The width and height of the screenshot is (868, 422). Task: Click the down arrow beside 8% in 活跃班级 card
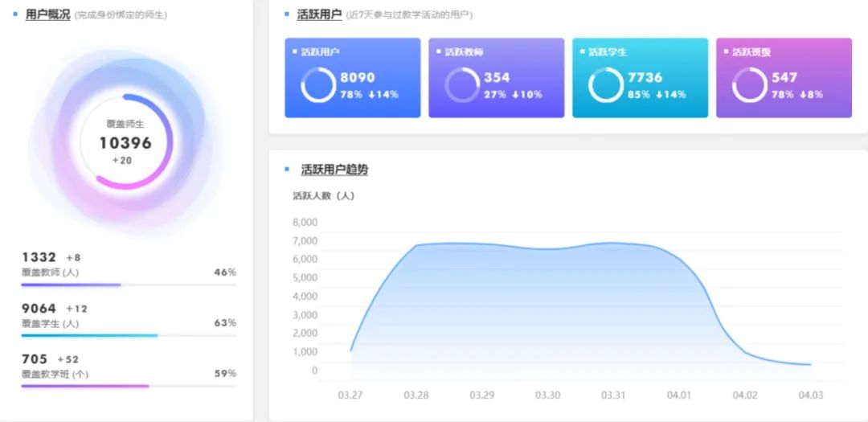[x=802, y=95]
